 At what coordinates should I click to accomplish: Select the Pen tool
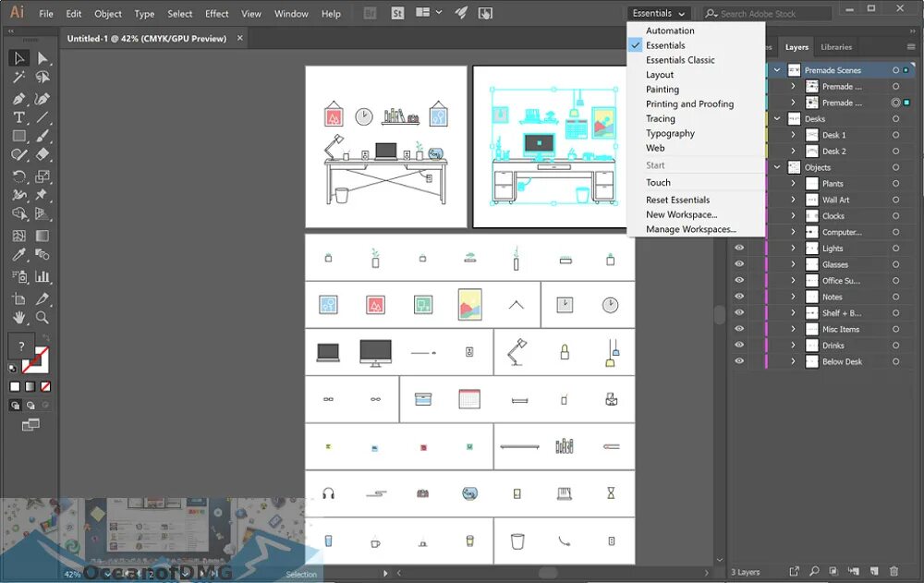click(19, 98)
